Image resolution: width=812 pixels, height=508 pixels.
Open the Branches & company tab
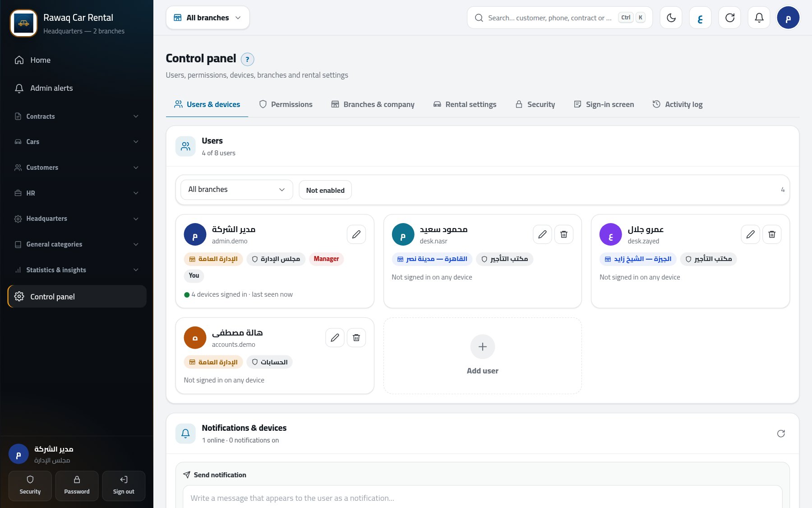[x=373, y=104]
